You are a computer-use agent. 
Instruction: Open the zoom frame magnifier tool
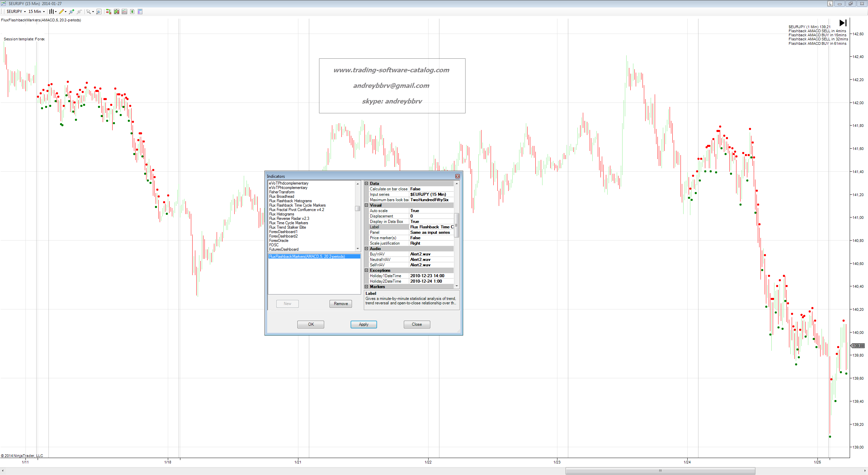[99, 12]
